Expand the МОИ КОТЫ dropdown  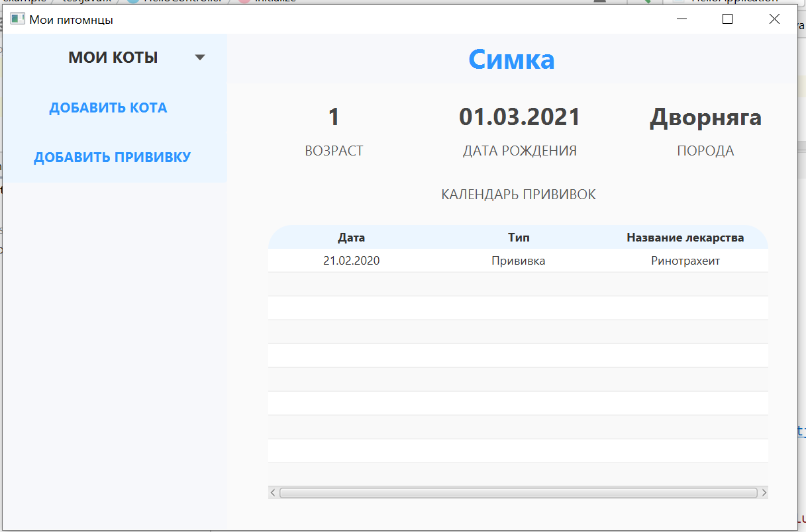(x=199, y=58)
